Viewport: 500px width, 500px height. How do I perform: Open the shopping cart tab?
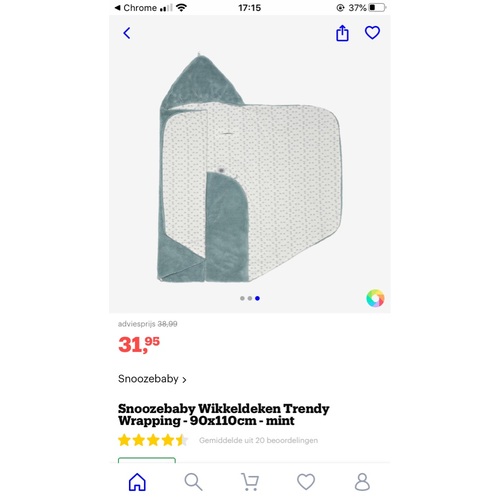click(250, 482)
